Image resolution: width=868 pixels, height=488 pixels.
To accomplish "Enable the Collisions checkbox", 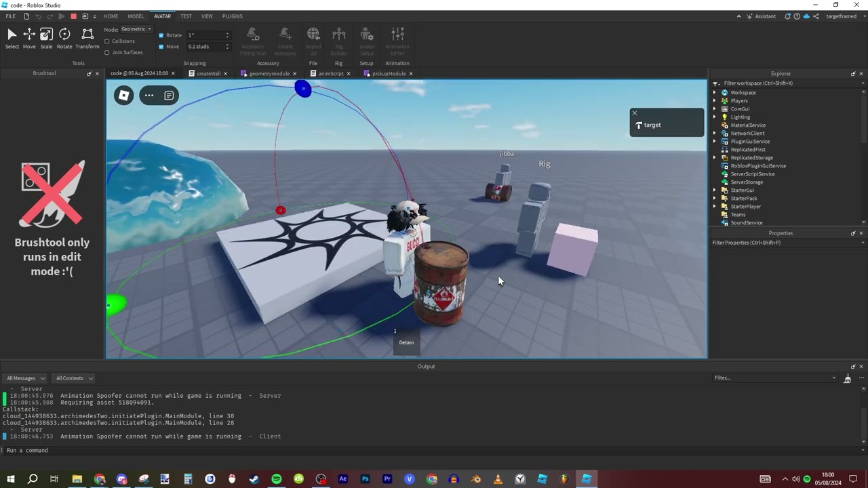I will coord(107,41).
